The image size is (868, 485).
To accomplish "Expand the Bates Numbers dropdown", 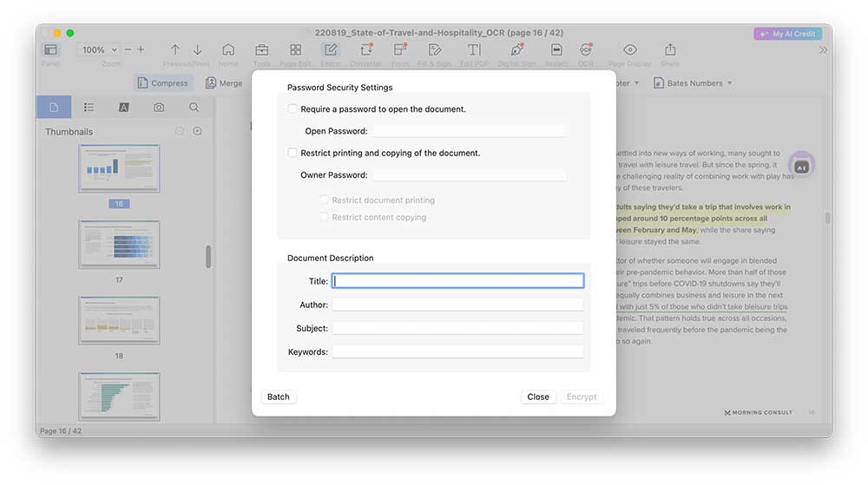I will (699, 83).
